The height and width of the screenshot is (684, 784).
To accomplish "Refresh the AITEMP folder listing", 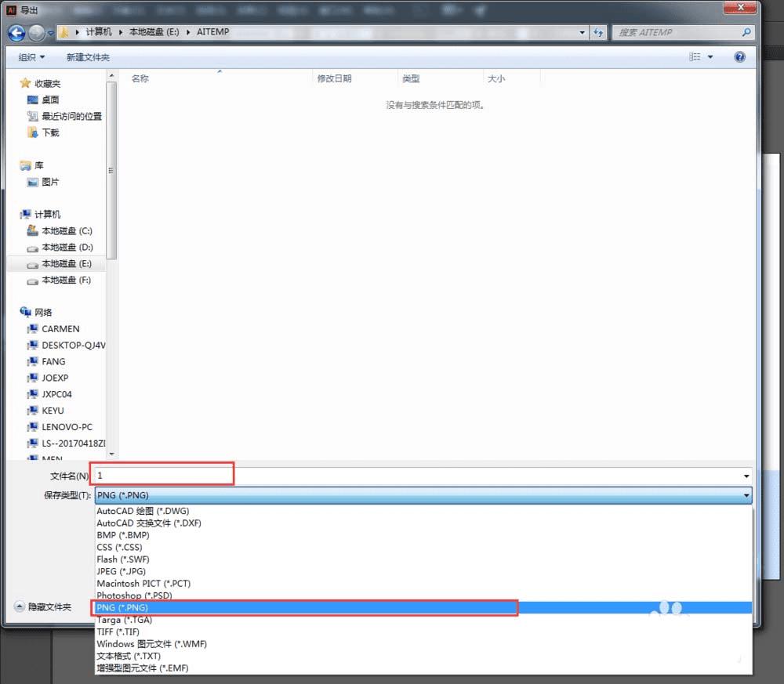I will (598, 32).
